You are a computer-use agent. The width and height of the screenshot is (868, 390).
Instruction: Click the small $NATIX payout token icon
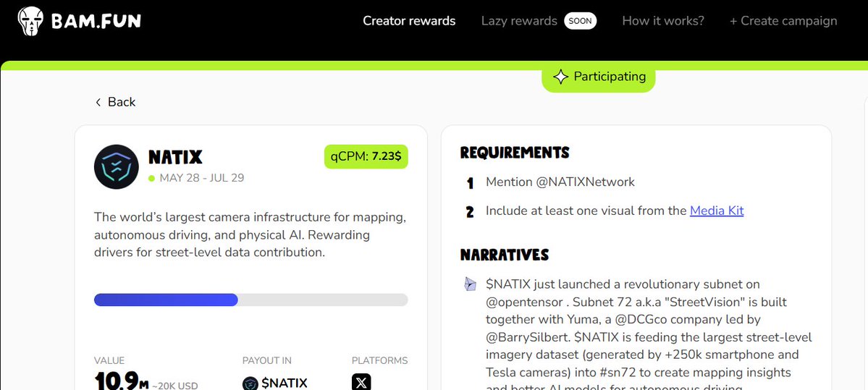[x=250, y=383]
